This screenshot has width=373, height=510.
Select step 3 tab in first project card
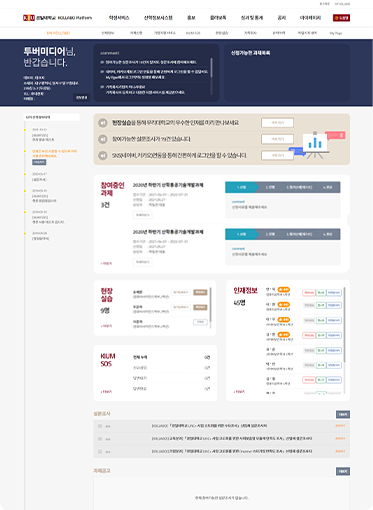pos(299,187)
